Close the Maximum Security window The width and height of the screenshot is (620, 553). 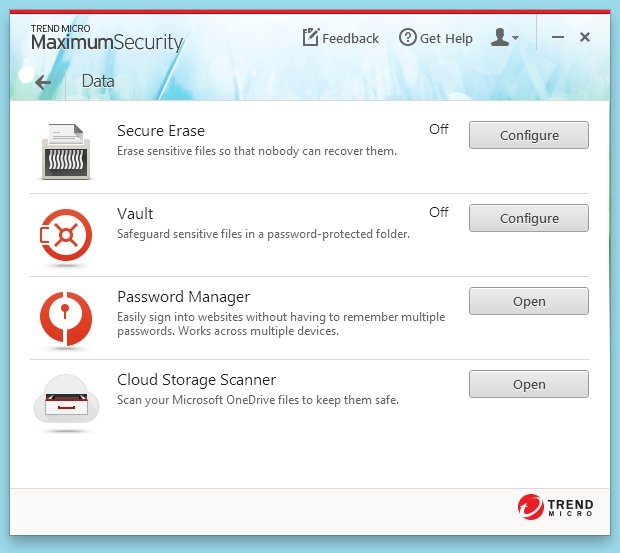pos(585,37)
